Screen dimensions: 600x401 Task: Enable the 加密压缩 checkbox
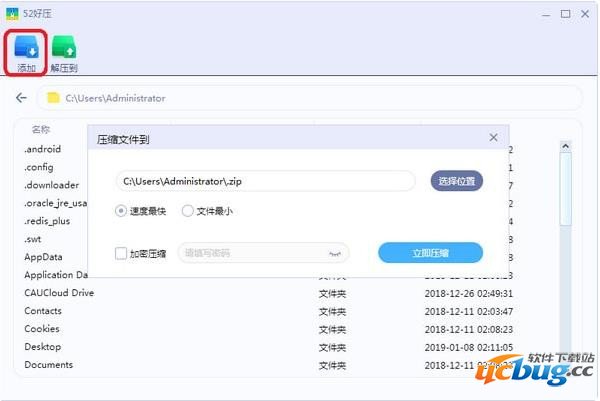121,253
